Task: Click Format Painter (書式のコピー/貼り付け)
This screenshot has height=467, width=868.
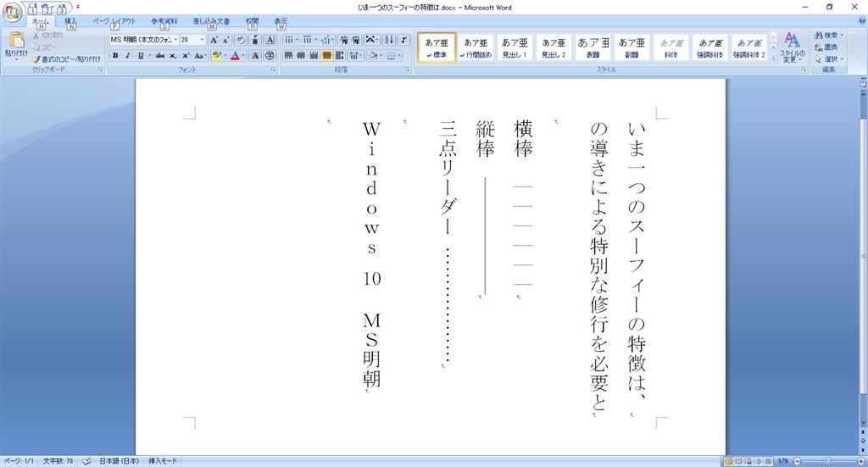Action: (x=66, y=59)
